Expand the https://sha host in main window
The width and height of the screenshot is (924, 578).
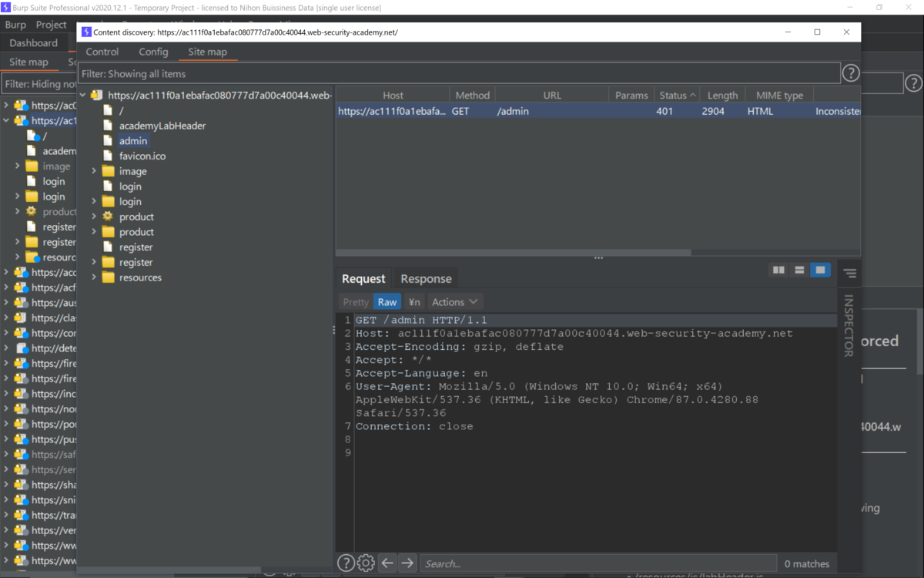6,485
